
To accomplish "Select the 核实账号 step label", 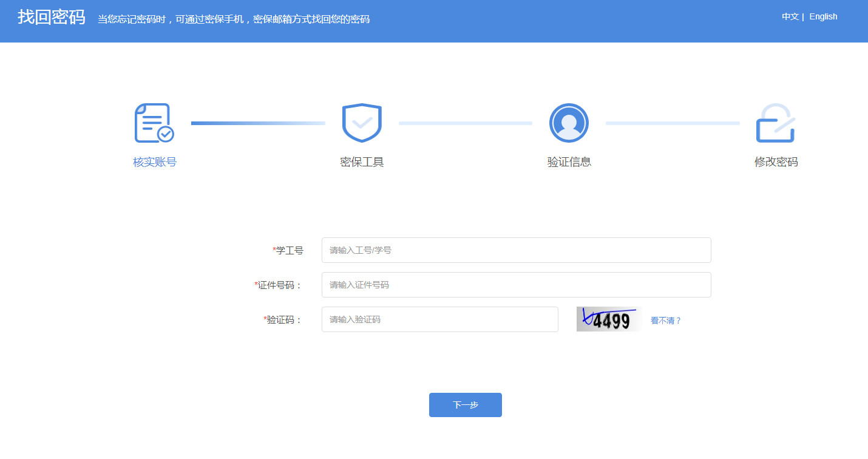I will (x=155, y=162).
